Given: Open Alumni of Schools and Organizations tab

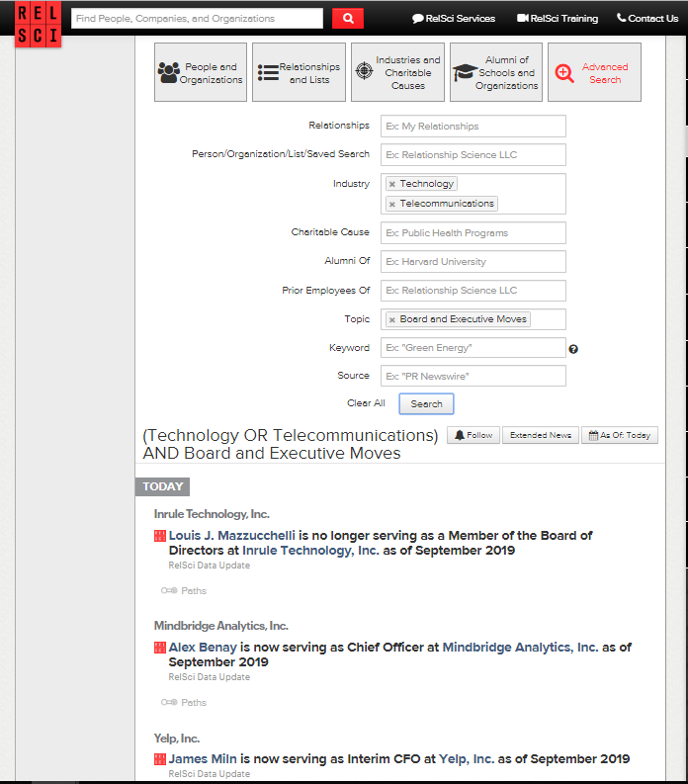Looking at the screenshot, I should [496, 72].
